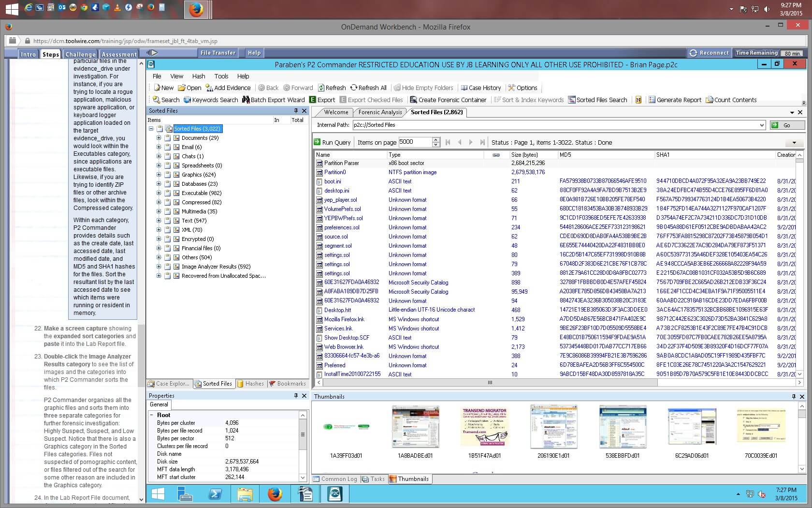812x508 pixels.
Task: Click the horizontal scrollbar of file list
Action: tap(490, 383)
